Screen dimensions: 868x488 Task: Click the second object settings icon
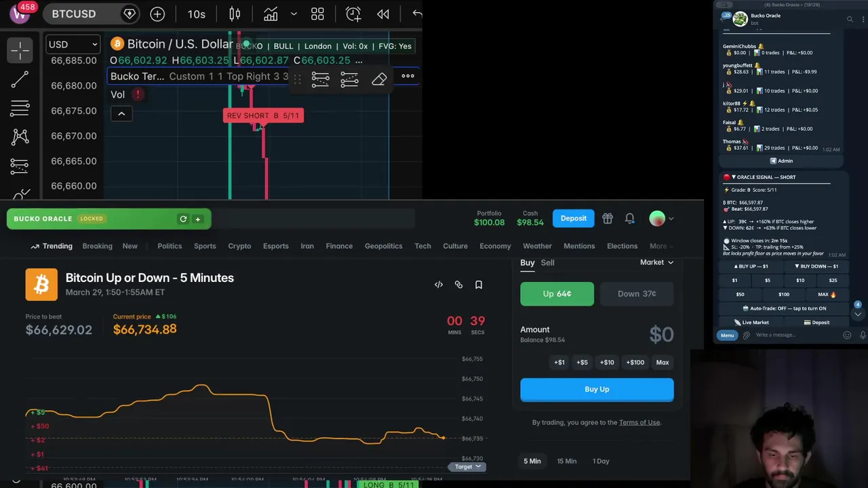pyautogui.click(x=349, y=79)
